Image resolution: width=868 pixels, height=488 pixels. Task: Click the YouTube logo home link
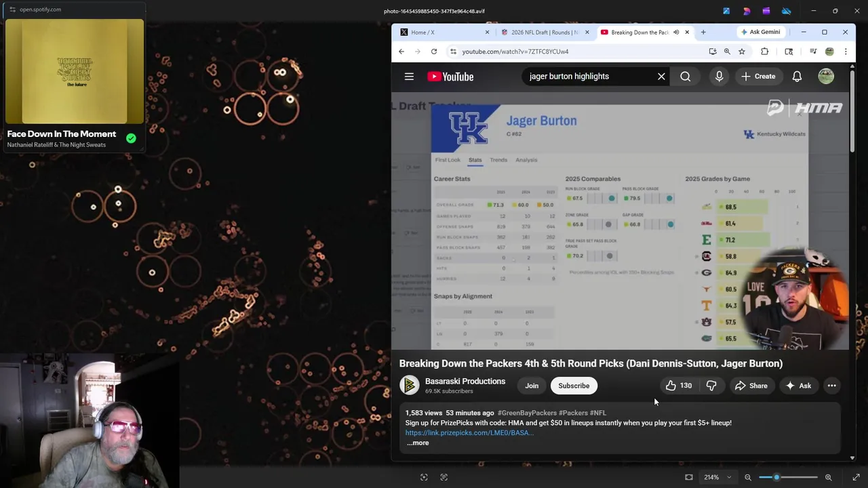point(450,77)
